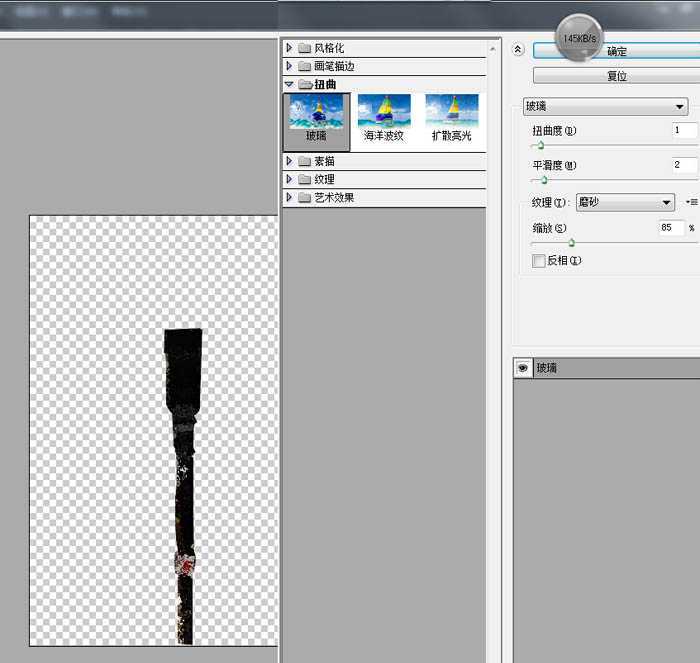Click the 扭曲度 value field
The height and width of the screenshot is (663, 700).
(684, 130)
